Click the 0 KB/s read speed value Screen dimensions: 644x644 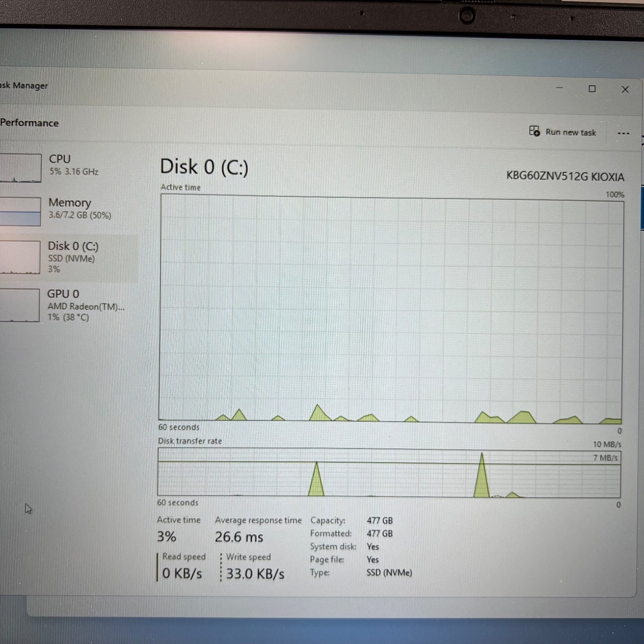click(182, 573)
